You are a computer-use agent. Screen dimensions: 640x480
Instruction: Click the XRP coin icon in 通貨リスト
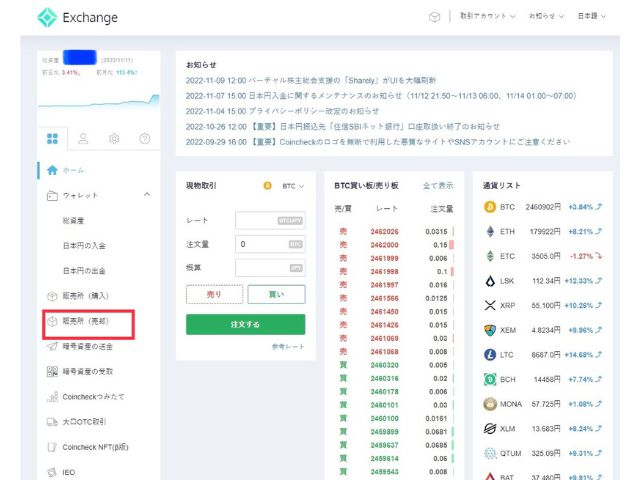click(x=490, y=305)
